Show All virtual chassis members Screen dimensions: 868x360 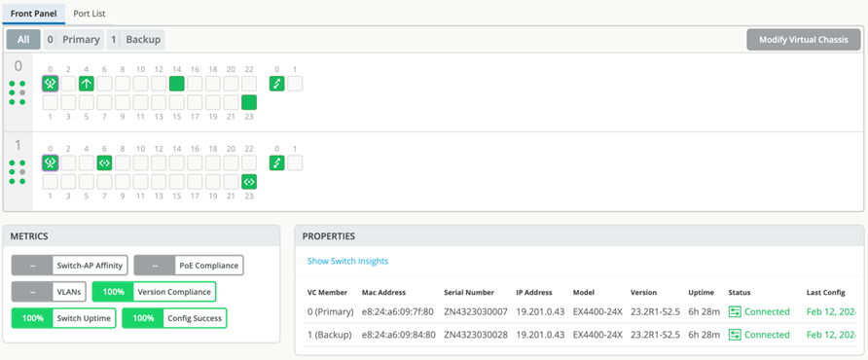pos(23,39)
